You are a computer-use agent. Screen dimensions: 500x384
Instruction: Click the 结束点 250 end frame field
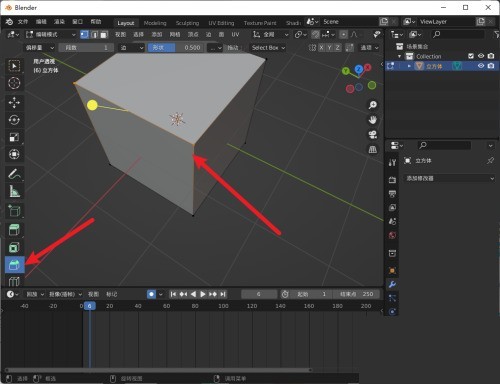356,294
